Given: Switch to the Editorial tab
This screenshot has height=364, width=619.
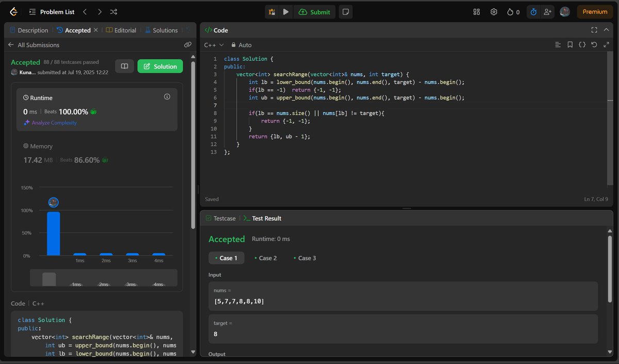Looking at the screenshot, I should pyautogui.click(x=121, y=30).
